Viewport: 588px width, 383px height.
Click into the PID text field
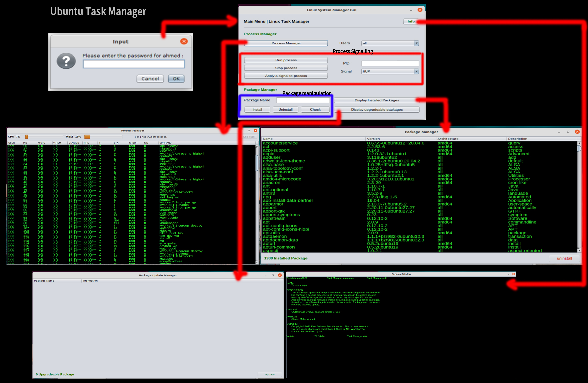(x=390, y=63)
